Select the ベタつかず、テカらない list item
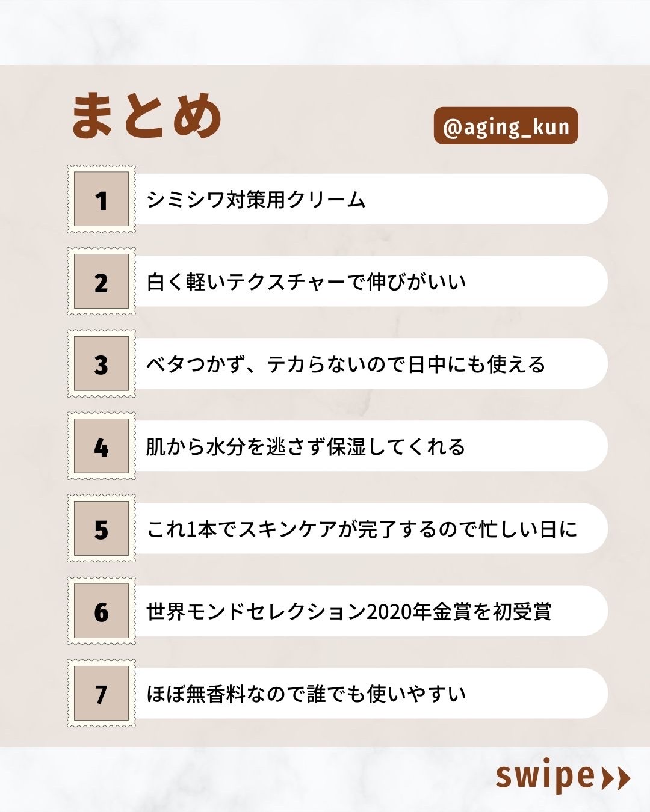Screen dimensions: 650x812 pos(345,364)
